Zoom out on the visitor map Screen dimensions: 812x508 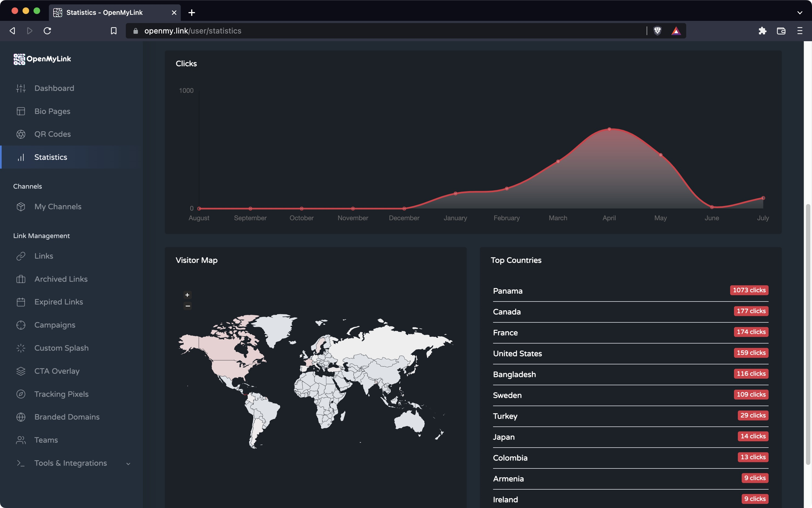click(x=188, y=306)
